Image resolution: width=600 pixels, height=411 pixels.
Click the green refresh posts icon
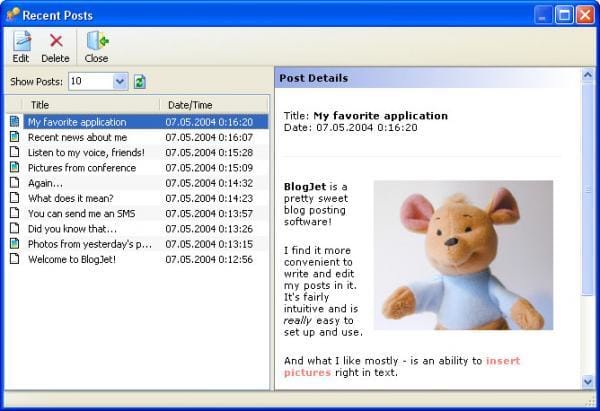click(x=140, y=82)
